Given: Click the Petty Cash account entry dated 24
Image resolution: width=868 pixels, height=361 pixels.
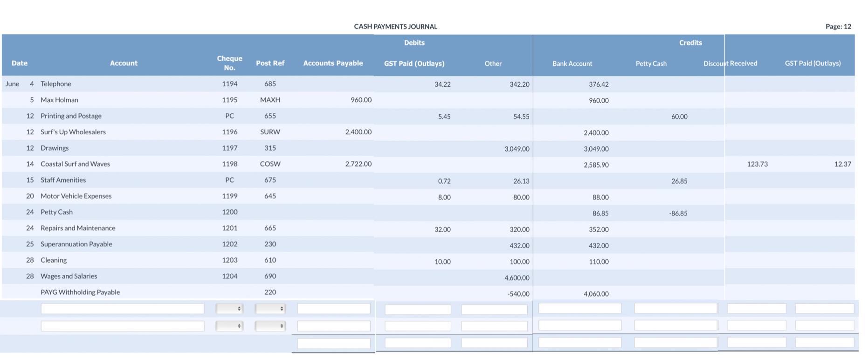Looking at the screenshot, I should tap(56, 212).
